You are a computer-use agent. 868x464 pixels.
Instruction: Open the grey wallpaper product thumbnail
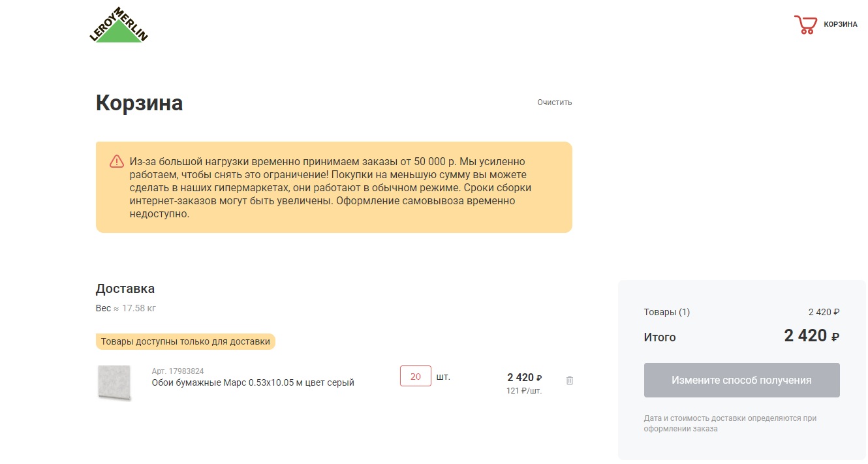[x=114, y=382]
